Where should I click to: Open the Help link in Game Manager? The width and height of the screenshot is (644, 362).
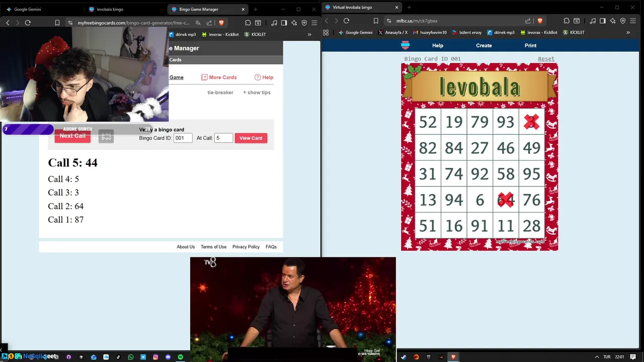[x=264, y=77]
